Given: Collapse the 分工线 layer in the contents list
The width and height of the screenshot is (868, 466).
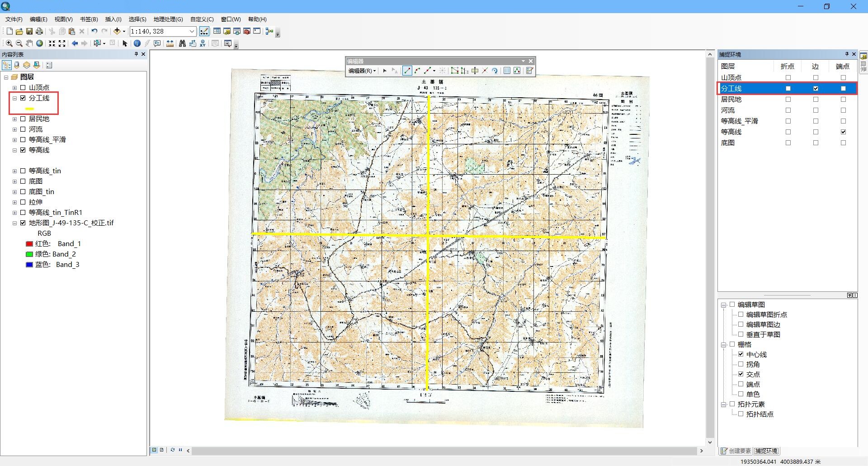Looking at the screenshot, I should pos(14,98).
